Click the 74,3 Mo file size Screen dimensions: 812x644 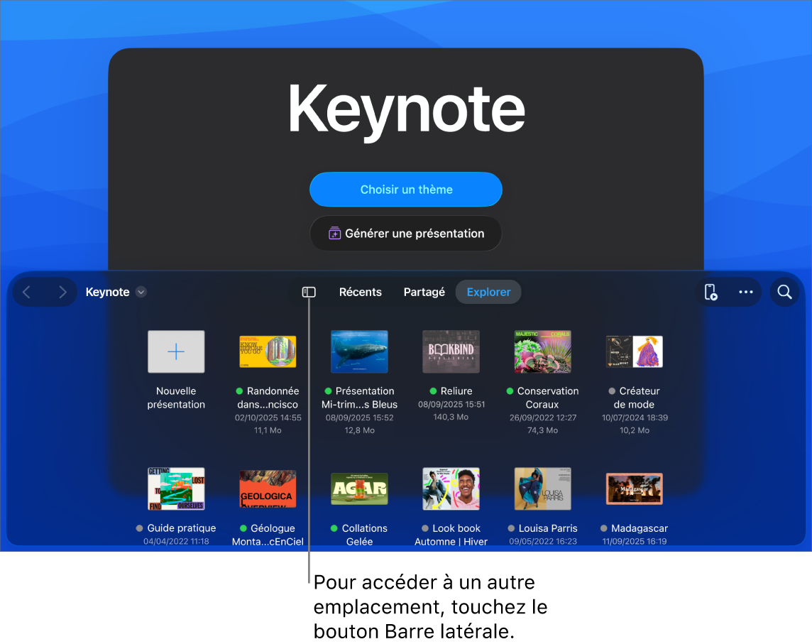[543, 430]
